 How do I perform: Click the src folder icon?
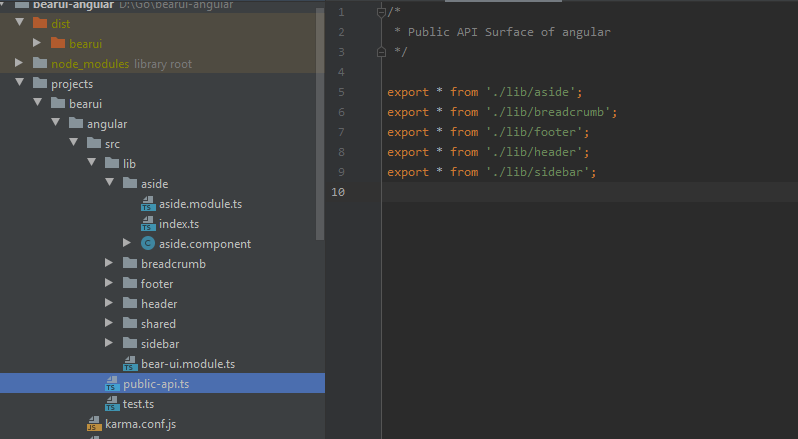pyautogui.click(x=94, y=143)
